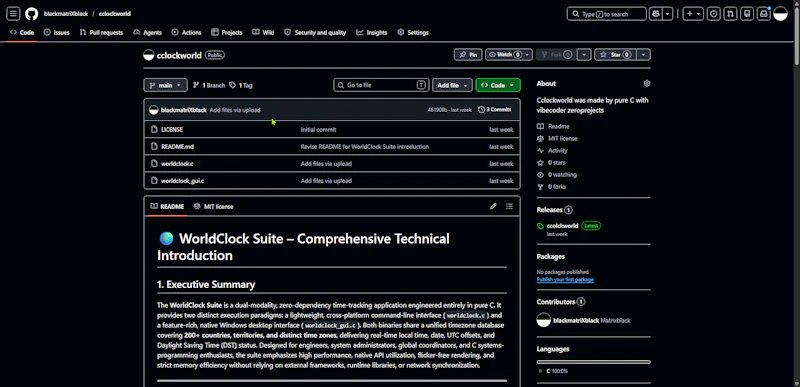
Task: Open Copilot chat icon in header
Action: [655, 14]
